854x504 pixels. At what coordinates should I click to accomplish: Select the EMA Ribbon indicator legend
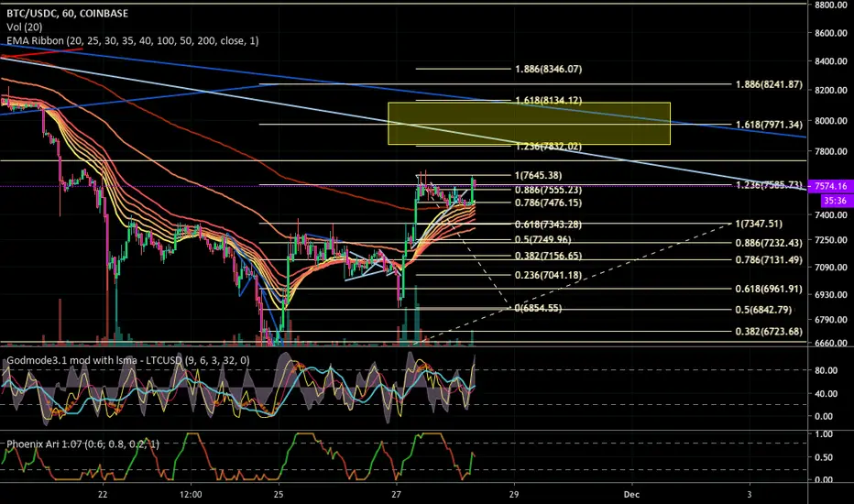132,41
